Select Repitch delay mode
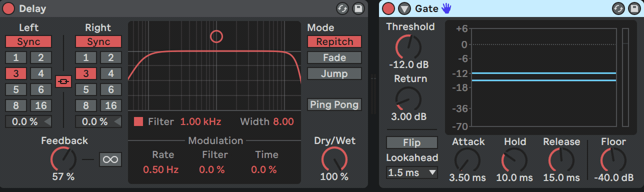Screen dimensions: 644x192 pyautogui.click(x=334, y=42)
